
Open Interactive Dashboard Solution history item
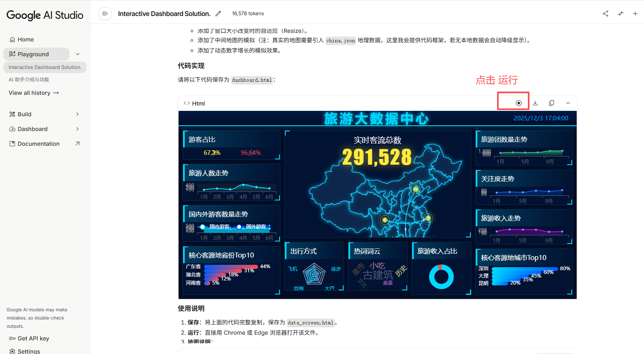pos(45,67)
